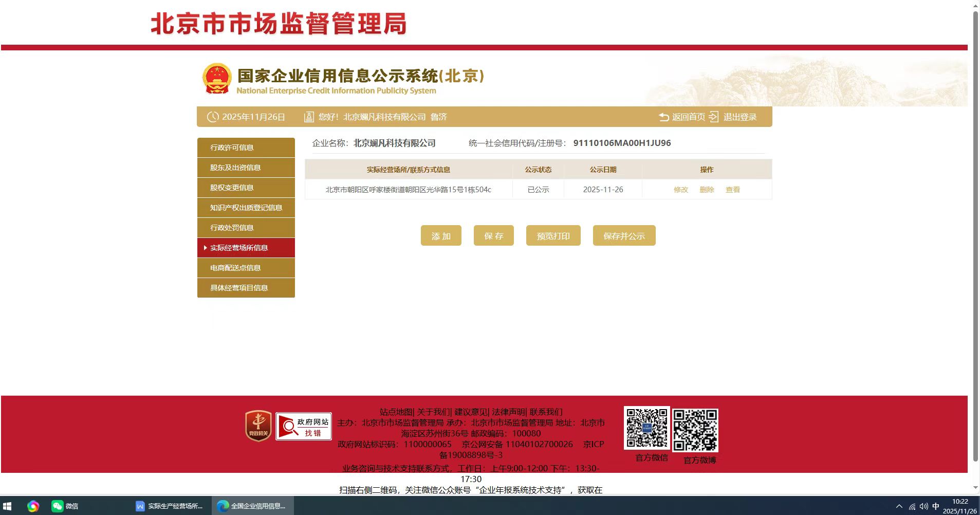
Task: Click the 官方微博 QR code
Action: coord(695,430)
